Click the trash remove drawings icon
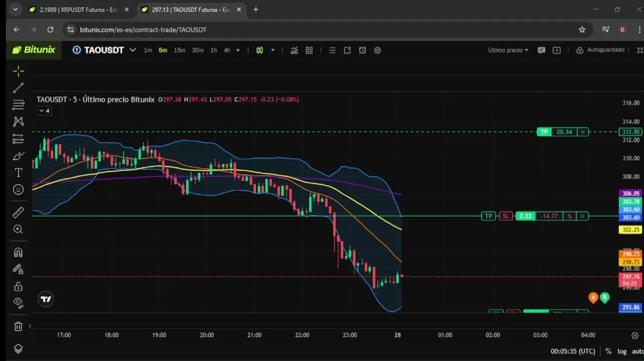The image size is (644, 361). click(18, 326)
